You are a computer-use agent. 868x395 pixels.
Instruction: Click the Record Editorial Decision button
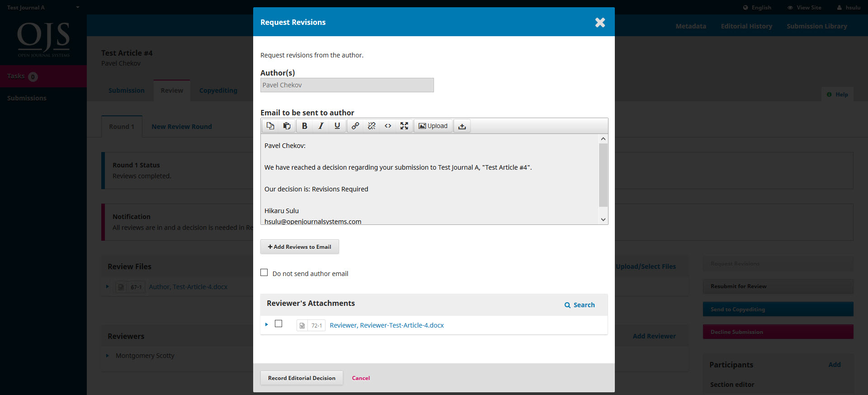click(x=302, y=378)
